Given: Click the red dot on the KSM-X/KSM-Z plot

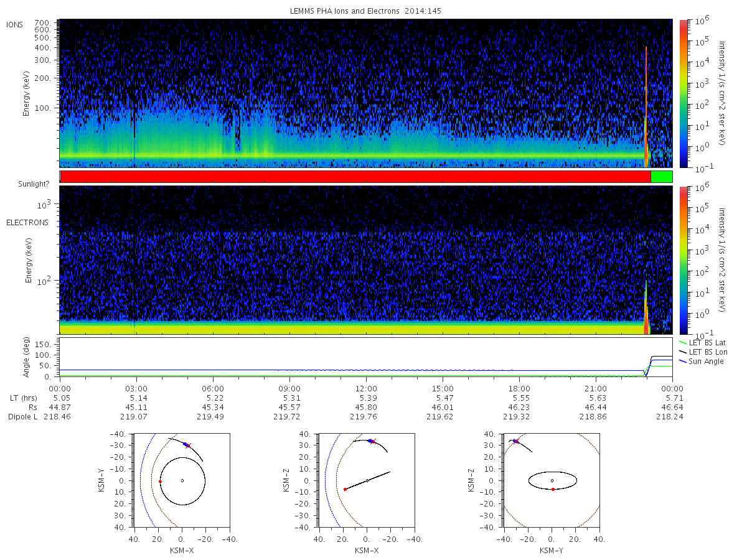Looking at the screenshot, I should point(345,489).
